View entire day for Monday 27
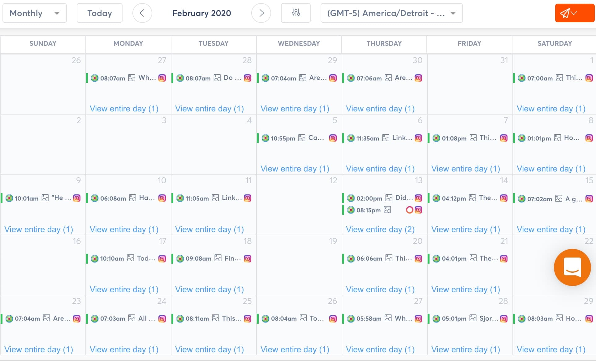Image resolution: width=596 pixels, height=364 pixels. point(124,109)
